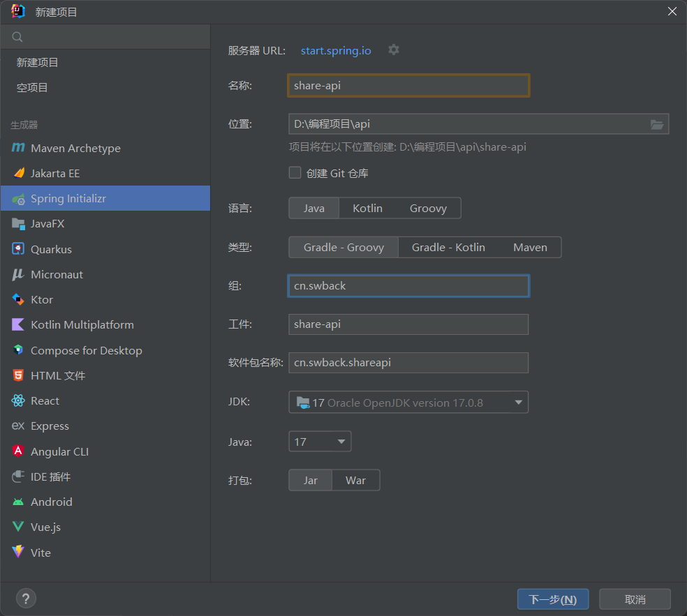Browse for location with folder icon
The height and width of the screenshot is (616, 687).
click(656, 124)
